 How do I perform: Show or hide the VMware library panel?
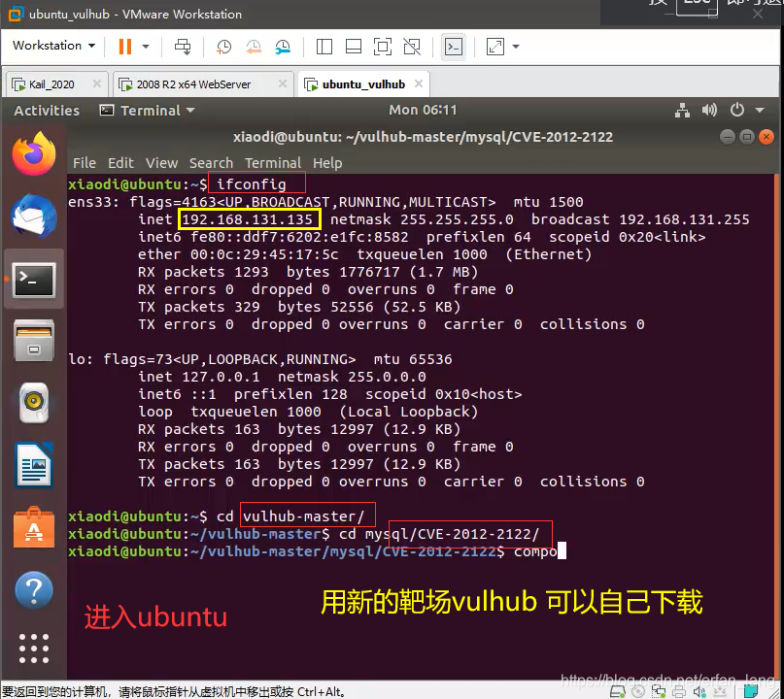(324, 47)
